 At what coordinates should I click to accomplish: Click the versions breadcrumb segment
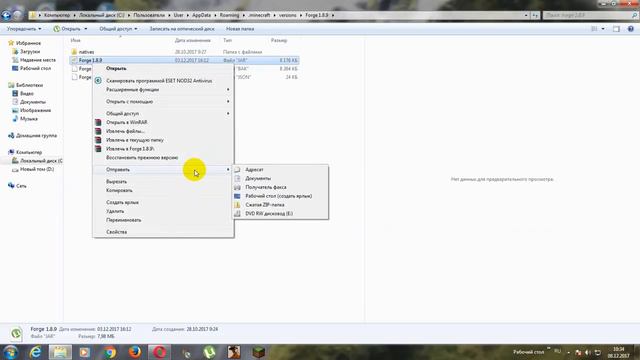[288, 15]
